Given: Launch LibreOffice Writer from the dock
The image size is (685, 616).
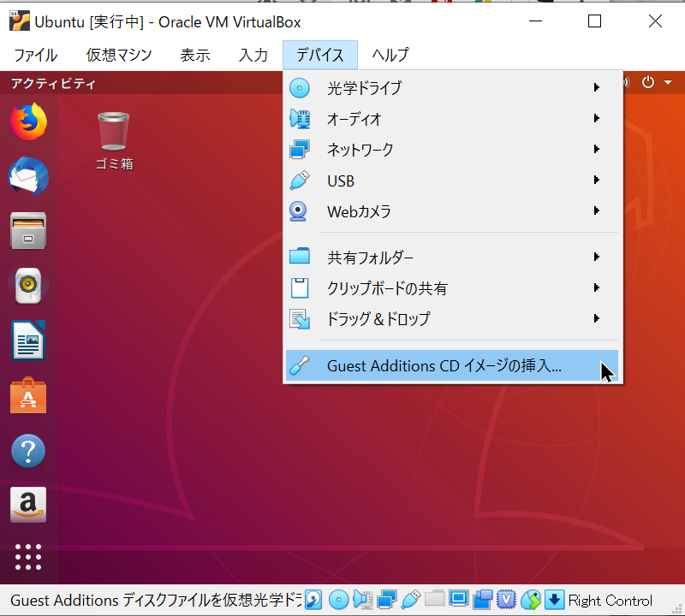Looking at the screenshot, I should coord(28,341).
